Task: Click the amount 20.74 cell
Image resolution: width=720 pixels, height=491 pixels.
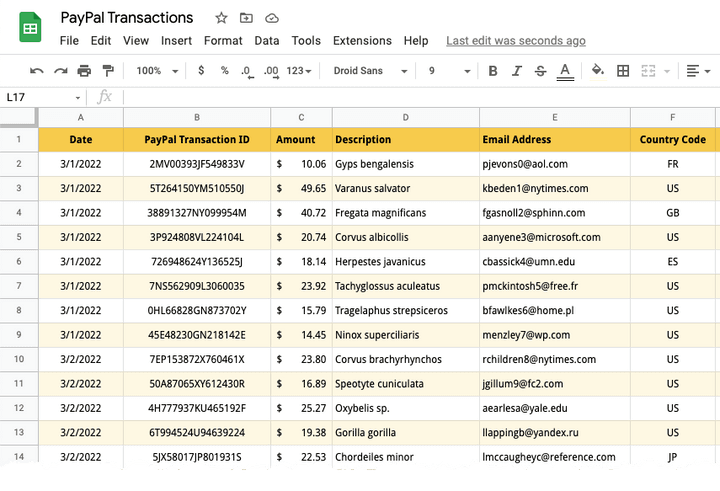Action: (x=301, y=237)
